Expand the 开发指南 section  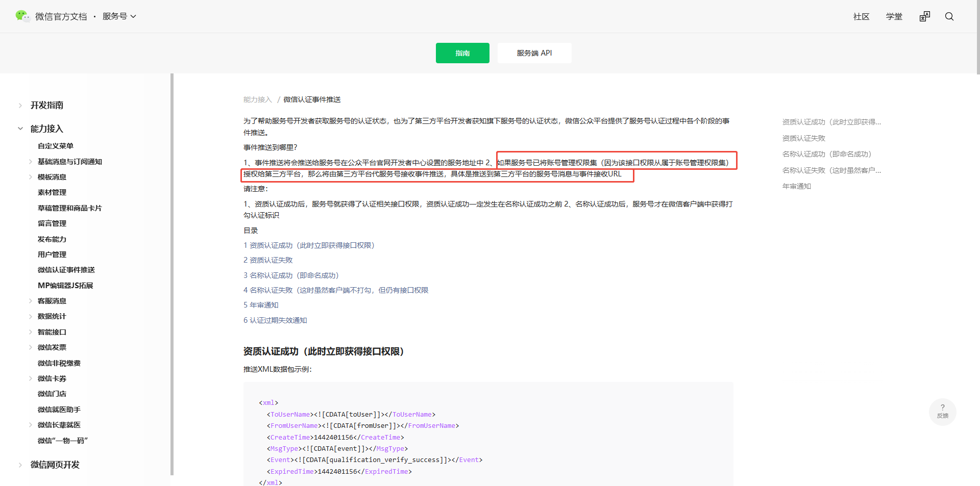20,106
